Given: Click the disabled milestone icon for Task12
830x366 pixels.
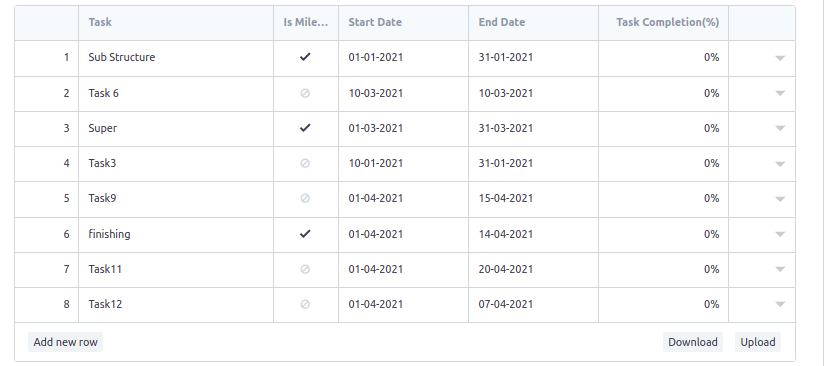Looking at the screenshot, I should (305, 304).
